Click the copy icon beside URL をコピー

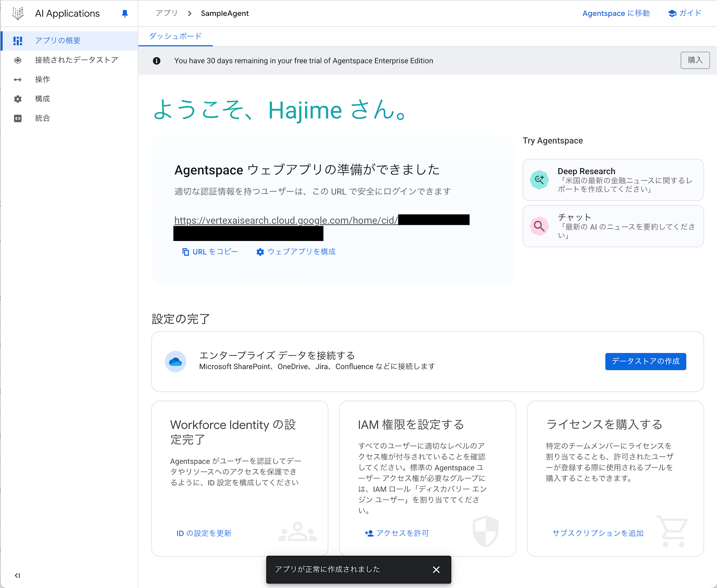(185, 252)
